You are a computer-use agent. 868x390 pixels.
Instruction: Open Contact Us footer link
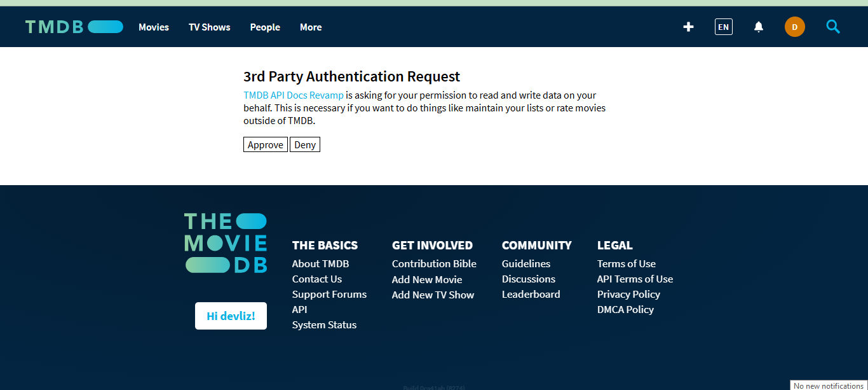[317, 279]
